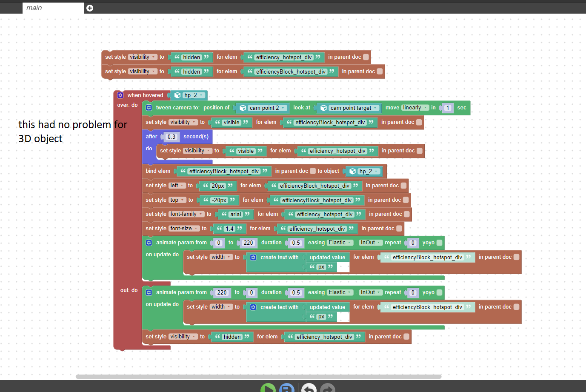Toggle yoyo checkbox on 'animate param from 0' block

[439, 243]
